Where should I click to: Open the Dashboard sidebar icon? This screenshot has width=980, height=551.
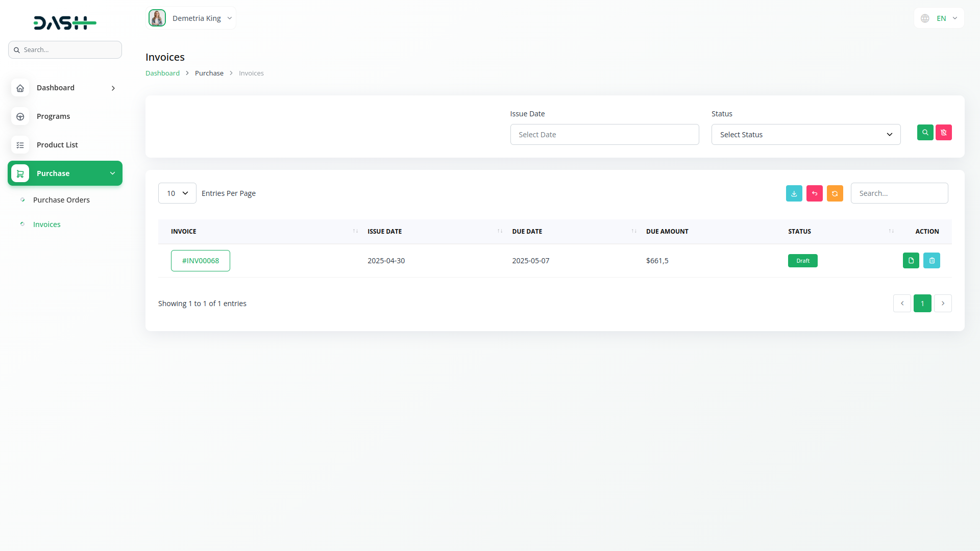click(x=20, y=88)
